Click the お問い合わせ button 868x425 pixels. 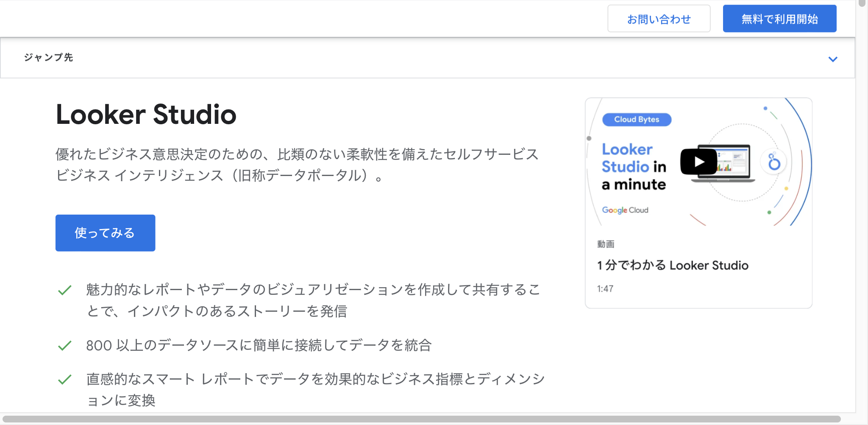click(659, 19)
